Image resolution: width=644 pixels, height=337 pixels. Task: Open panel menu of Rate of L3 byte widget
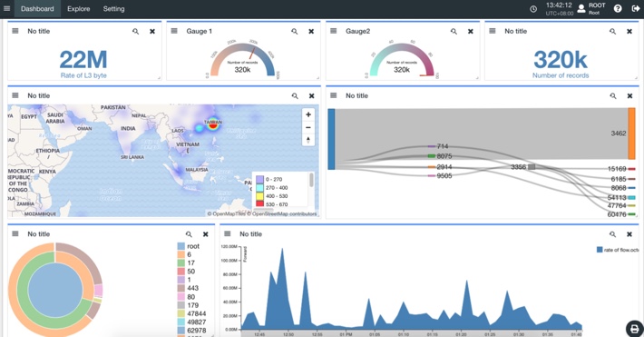tap(15, 31)
